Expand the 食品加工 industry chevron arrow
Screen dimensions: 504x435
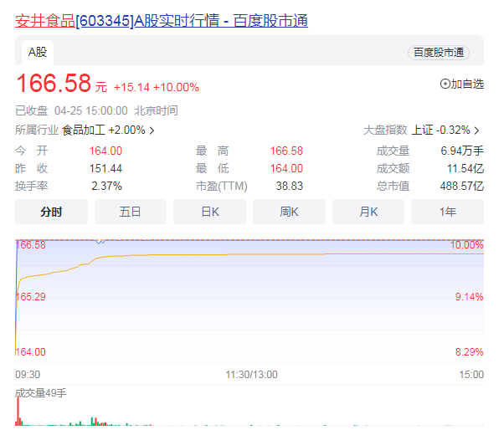pos(152,130)
